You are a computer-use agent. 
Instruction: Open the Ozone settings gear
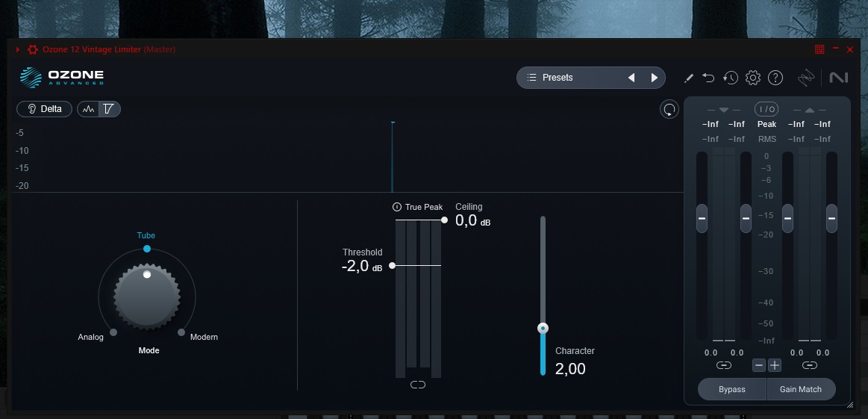753,78
